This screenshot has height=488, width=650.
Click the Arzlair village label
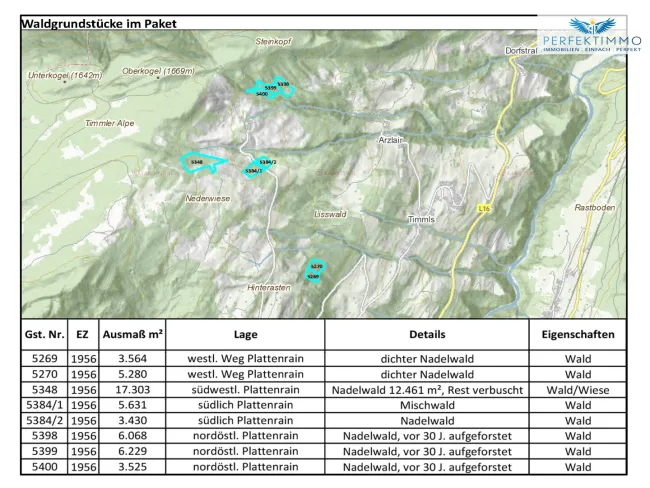[x=390, y=140]
